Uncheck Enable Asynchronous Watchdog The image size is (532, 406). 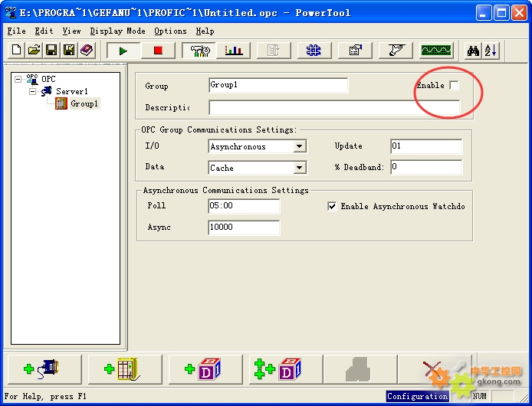point(332,206)
